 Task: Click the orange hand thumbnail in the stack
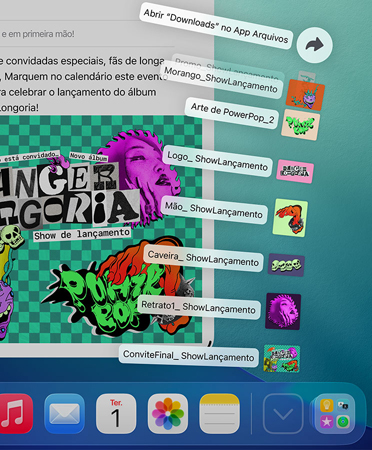(x=290, y=218)
